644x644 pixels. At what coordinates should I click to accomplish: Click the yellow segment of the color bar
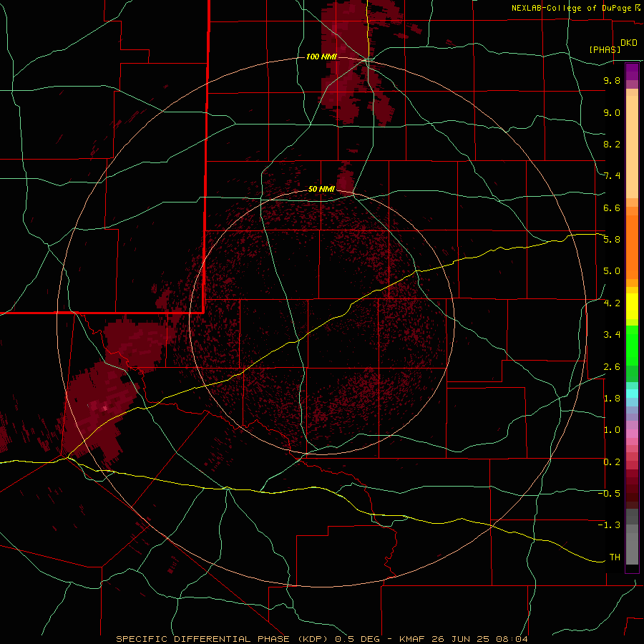(x=632, y=306)
